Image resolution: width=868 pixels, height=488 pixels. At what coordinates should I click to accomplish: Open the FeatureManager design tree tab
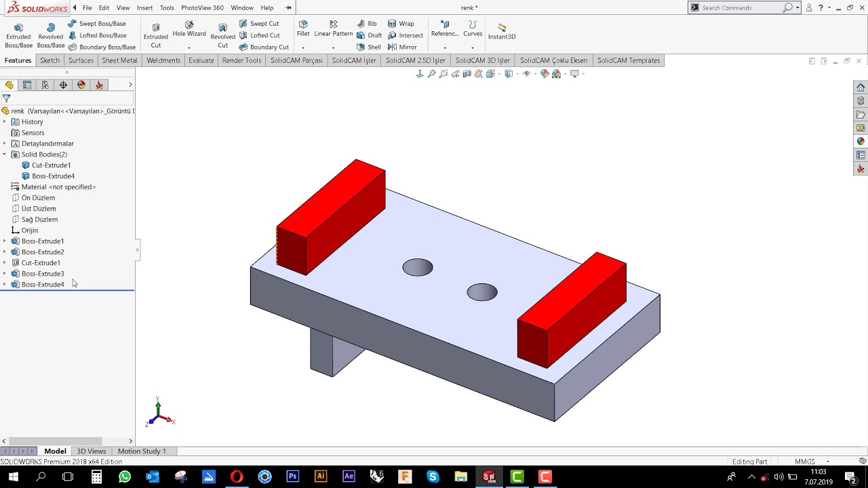(x=9, y=85)
